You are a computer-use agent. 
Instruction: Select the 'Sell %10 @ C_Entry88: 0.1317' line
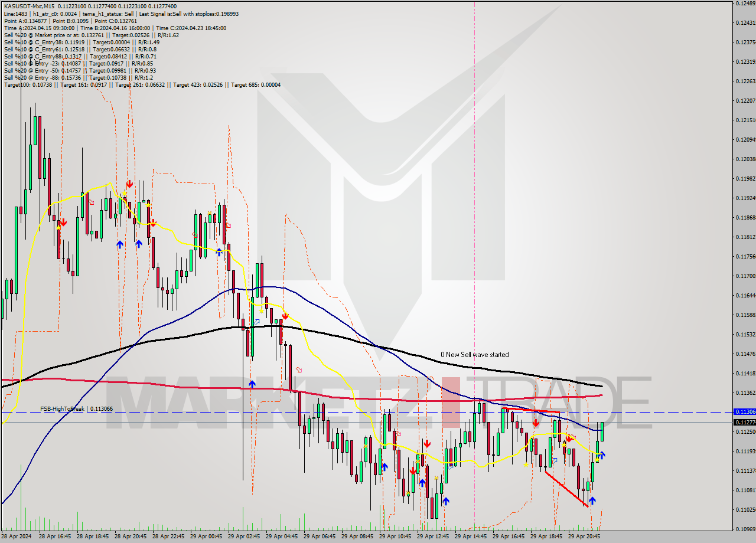pos(82,55)
